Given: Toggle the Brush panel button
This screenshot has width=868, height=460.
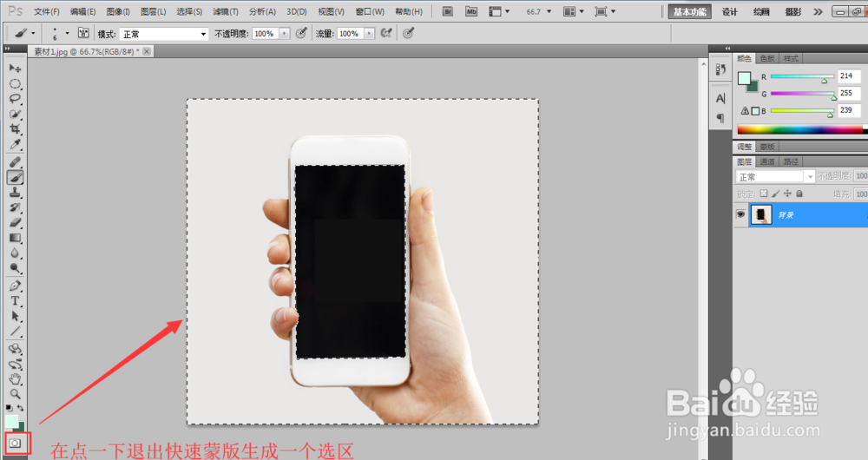Looking at the screenshot, I should tap(83, 33).
